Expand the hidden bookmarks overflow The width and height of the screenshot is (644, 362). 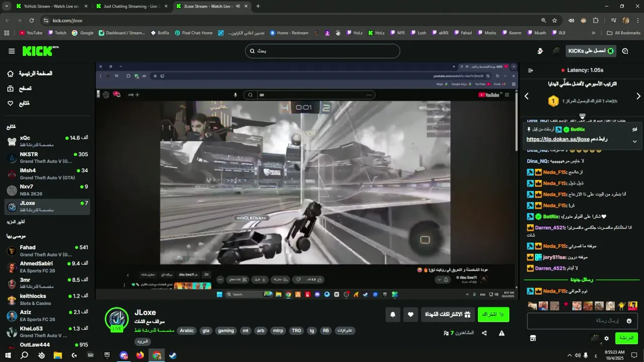pyautogui.click(x=593, y=33)
